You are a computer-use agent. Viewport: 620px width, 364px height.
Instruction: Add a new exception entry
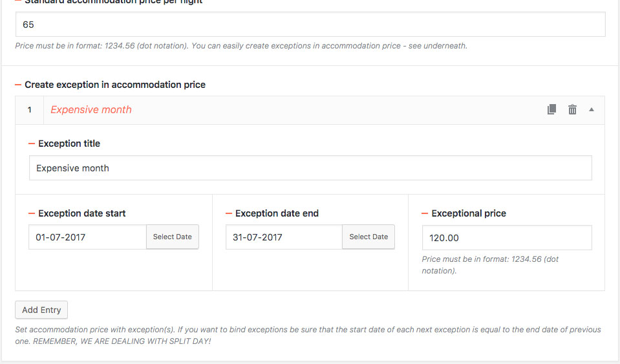coord(41,310)
